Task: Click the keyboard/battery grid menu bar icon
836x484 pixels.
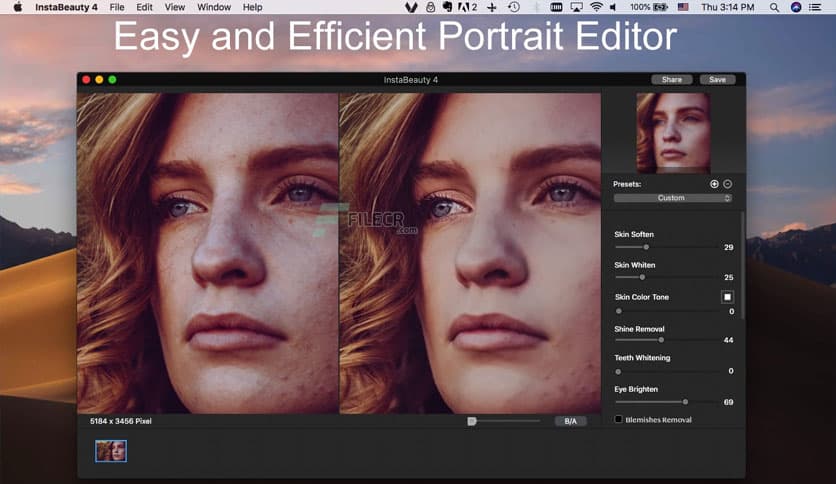Action: tap(556, 7)
